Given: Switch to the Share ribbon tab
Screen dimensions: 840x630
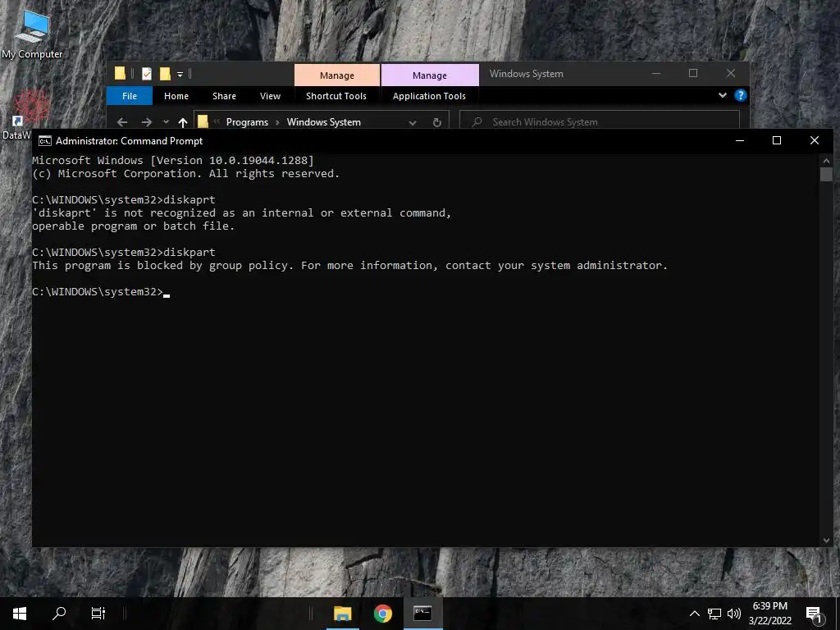Looking at the screenshot, I should [x=224, y=96].
